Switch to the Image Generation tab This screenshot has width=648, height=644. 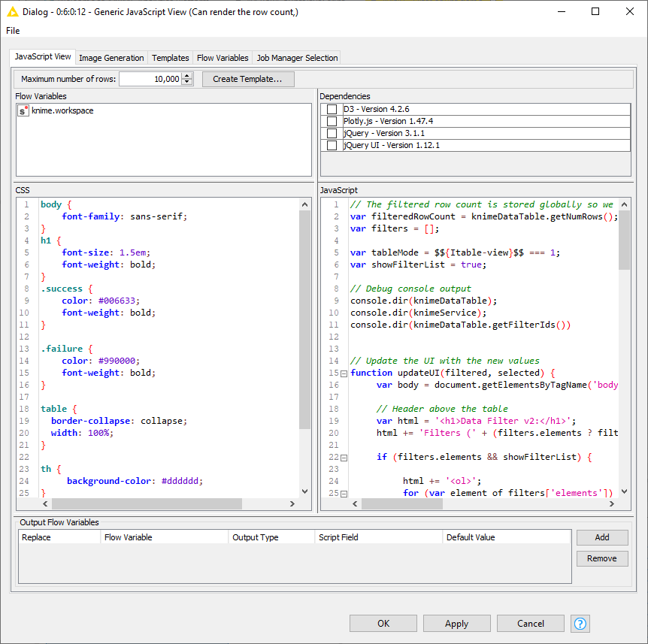tap(111, 58)
